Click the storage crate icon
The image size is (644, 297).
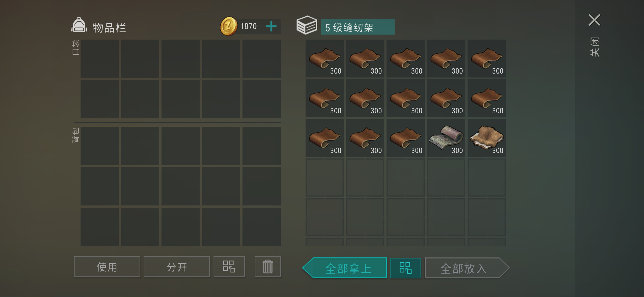tap(307, 25)
